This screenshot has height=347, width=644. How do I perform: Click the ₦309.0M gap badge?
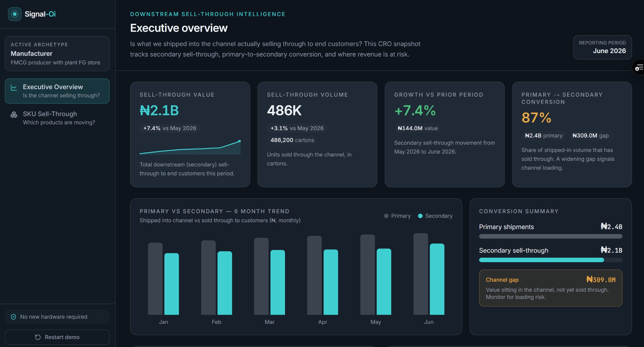click(x=590, y=136)
